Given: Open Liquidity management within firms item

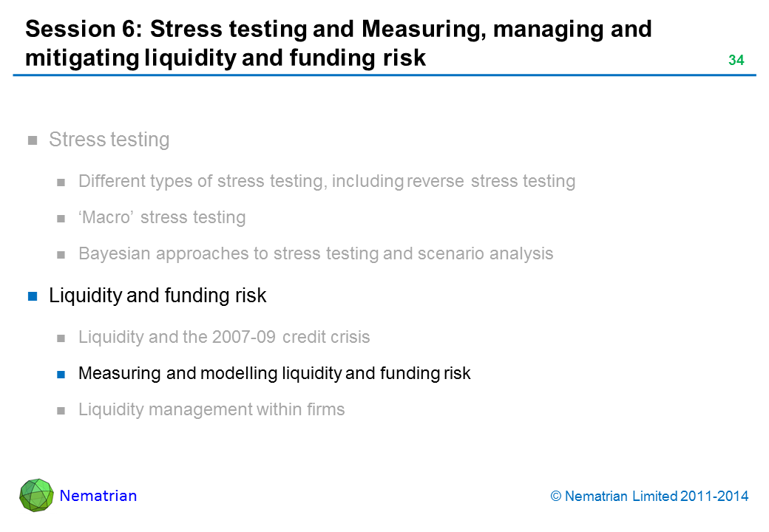Looking at the screenshot, I should [211, 409].
